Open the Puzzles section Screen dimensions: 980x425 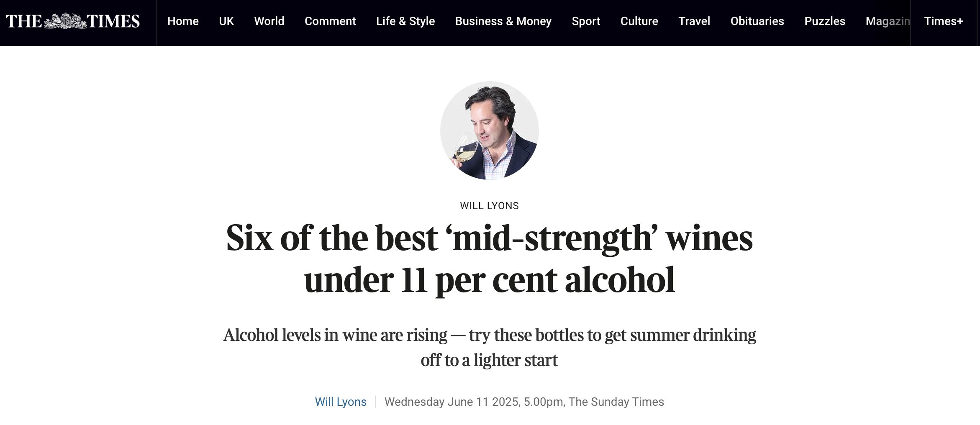tap(825, 21)
